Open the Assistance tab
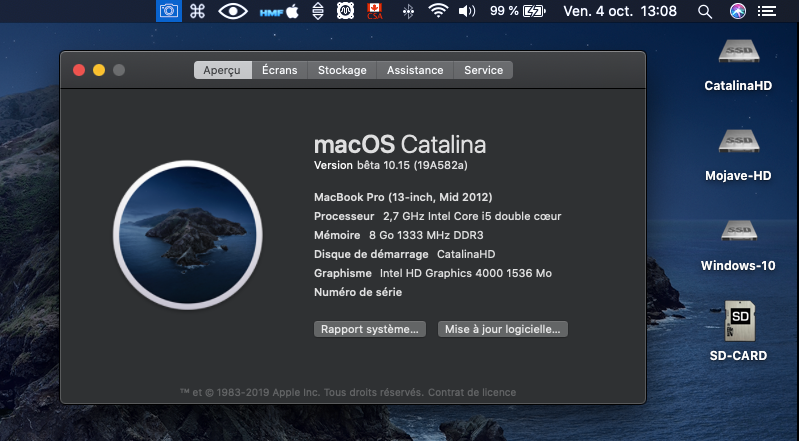 (415, 70)
